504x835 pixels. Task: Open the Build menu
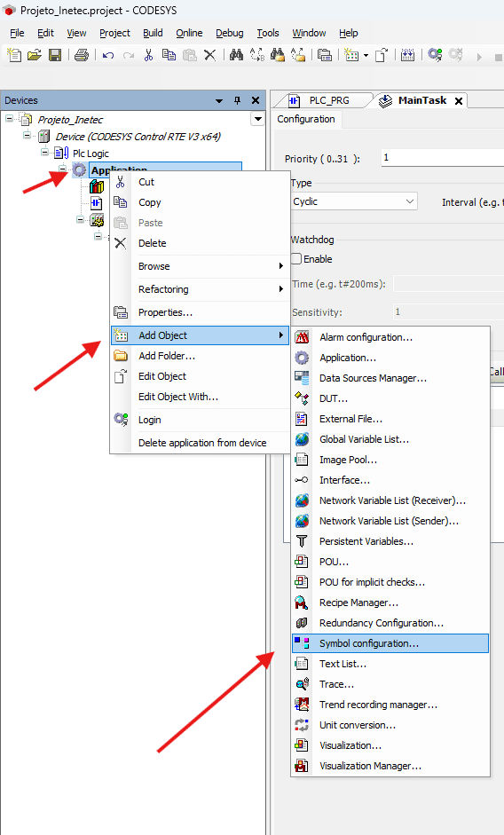click(153, 33)
